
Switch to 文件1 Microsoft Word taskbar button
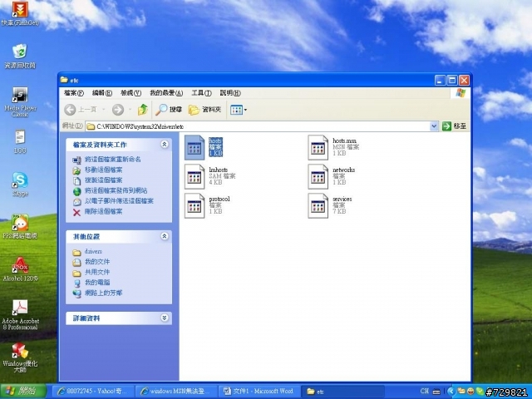[259, 392]
